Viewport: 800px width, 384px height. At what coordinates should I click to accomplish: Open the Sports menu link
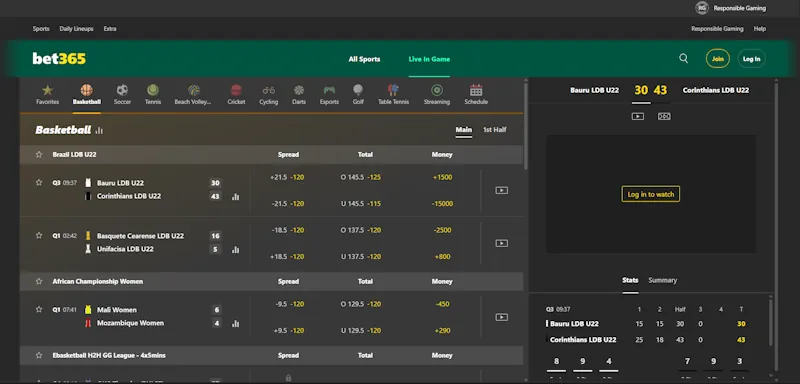point(41,29)
